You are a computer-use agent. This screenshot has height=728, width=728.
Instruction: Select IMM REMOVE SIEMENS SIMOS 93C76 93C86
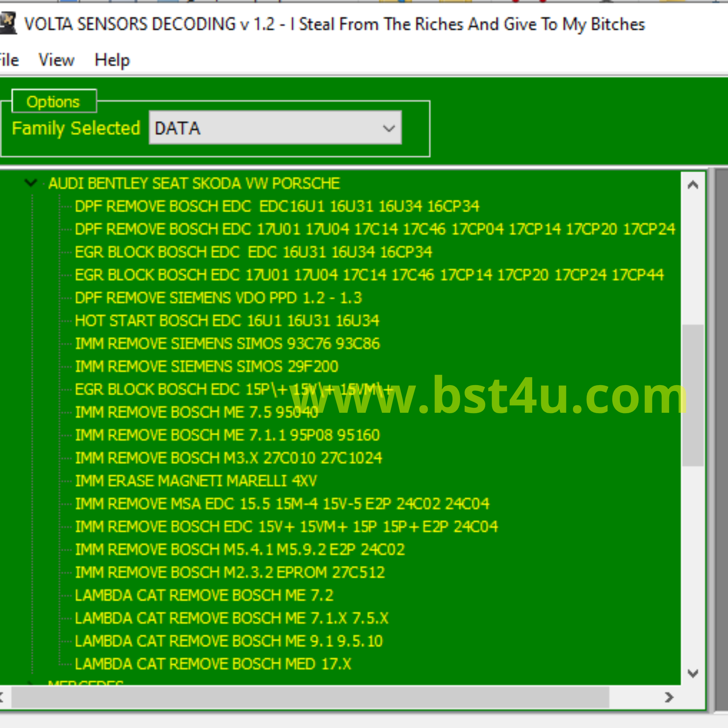[227, 344]
